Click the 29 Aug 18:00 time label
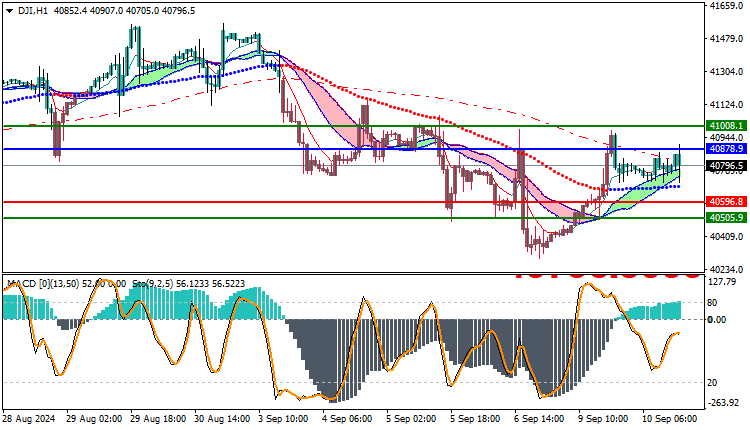 pyautogui.click(x=158, y=419)
